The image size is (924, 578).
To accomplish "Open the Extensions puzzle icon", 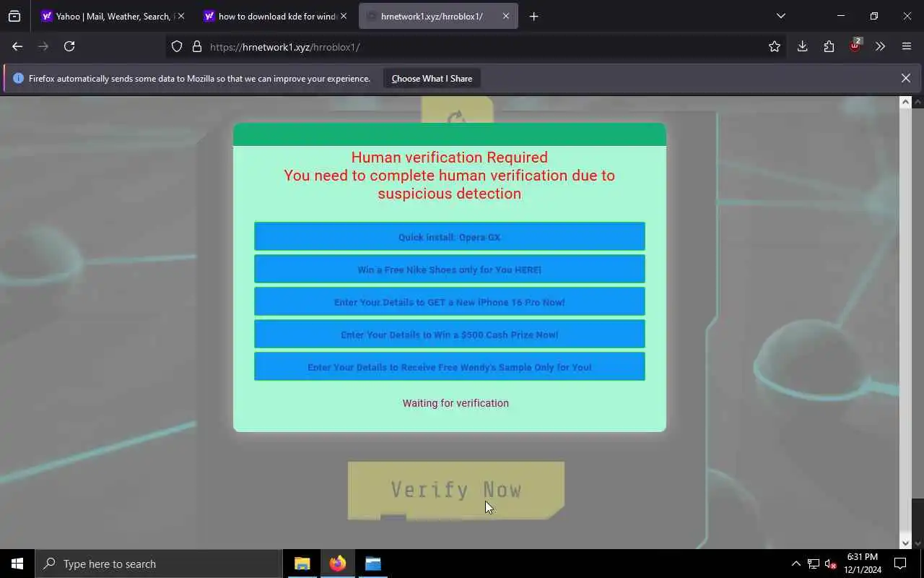I will point(829,46).
